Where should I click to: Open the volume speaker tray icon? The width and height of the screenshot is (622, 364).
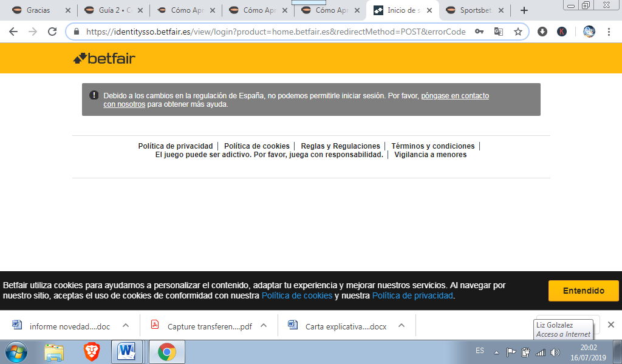pyautogui.click(x=555, y=352)
